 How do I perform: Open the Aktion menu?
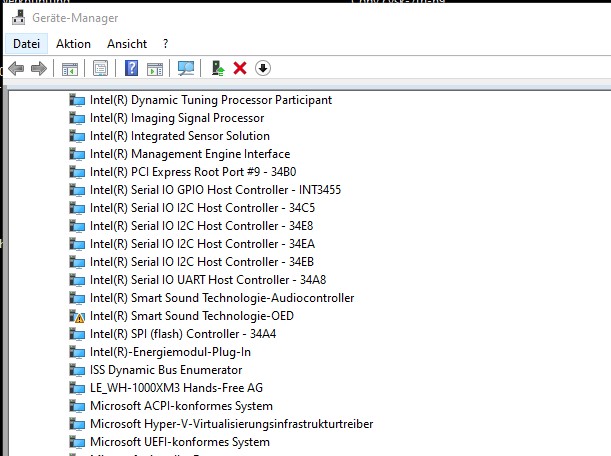(x=73, y=44)
